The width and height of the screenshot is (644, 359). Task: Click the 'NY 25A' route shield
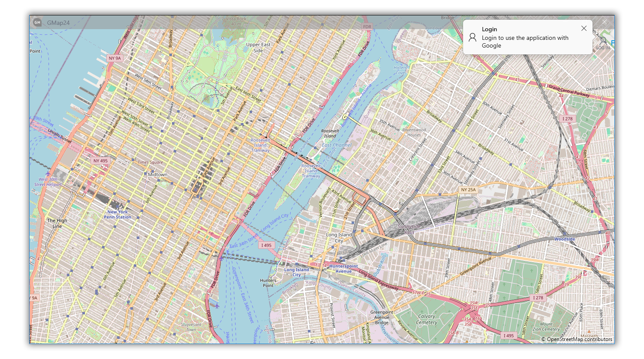coord(468,189)
